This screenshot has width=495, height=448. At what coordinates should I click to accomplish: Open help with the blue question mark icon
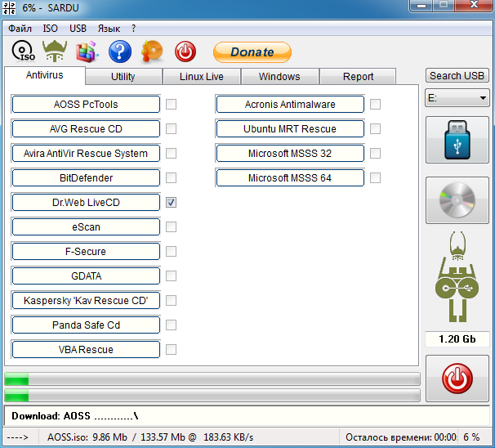click(x=120, y=52)
